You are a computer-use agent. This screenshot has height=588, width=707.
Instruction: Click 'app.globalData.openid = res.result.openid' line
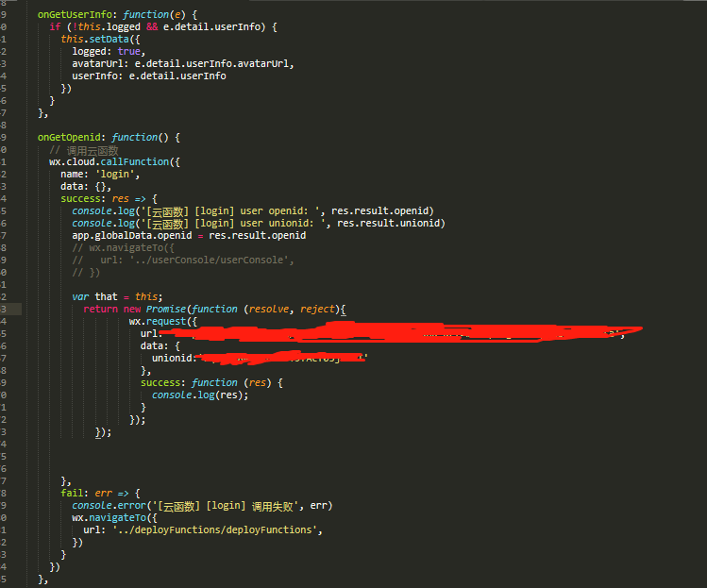pos(189,235)
